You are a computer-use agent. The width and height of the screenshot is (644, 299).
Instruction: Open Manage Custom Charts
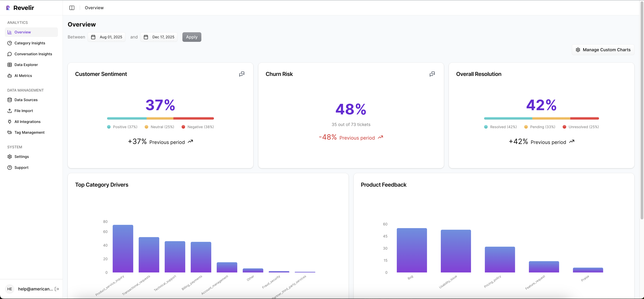(x=603, y=50)
